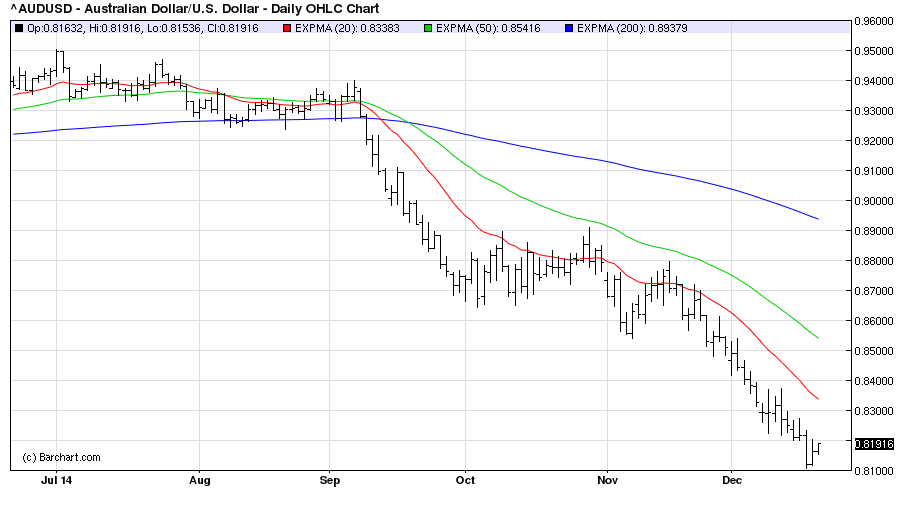Click the 0.85000 price axis label
Image resolution: width=900 pixels, height=511 pixels.
pos(874,351)
